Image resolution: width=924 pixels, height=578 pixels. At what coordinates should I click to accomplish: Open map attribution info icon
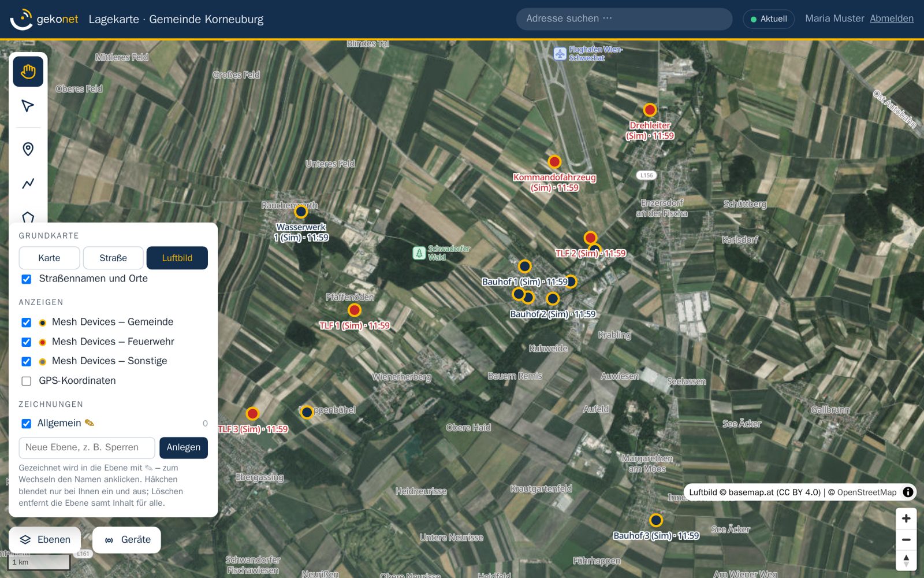(908, 492)
